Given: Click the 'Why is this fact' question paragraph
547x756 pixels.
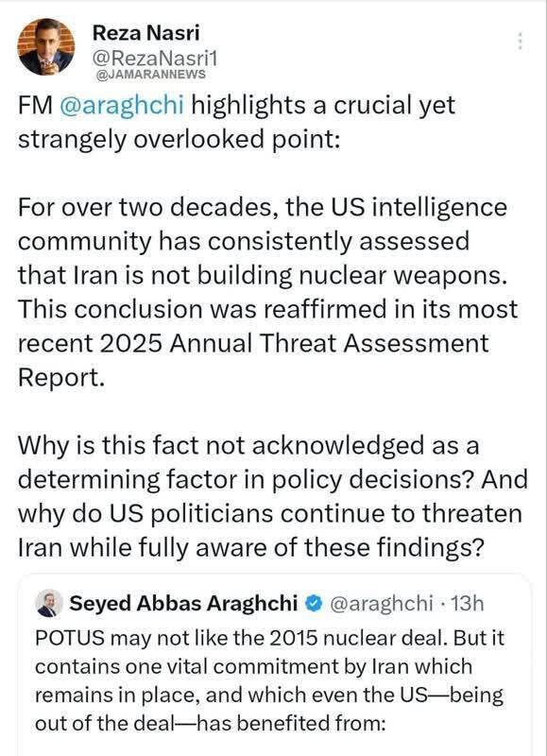Looking at the screenshot, I should [273, 496].
